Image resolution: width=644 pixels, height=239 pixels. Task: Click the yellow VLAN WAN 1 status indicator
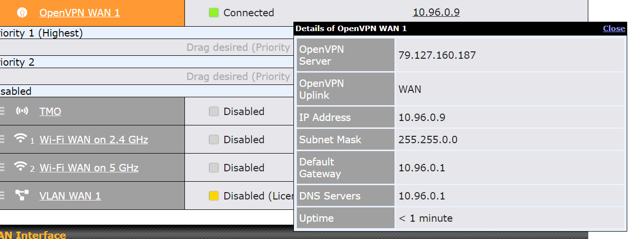coord(214,196)
